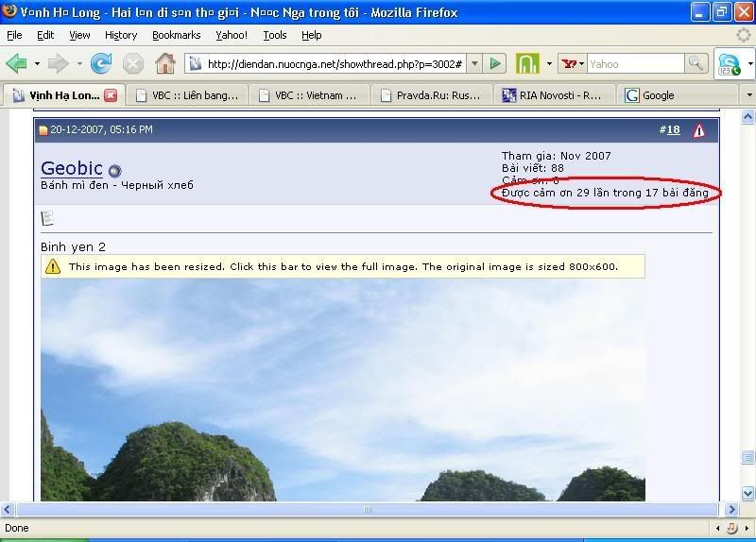Click the report post warning triangle icon
The width and height of the screenshot is (756, 542).
tap(698, 130)
